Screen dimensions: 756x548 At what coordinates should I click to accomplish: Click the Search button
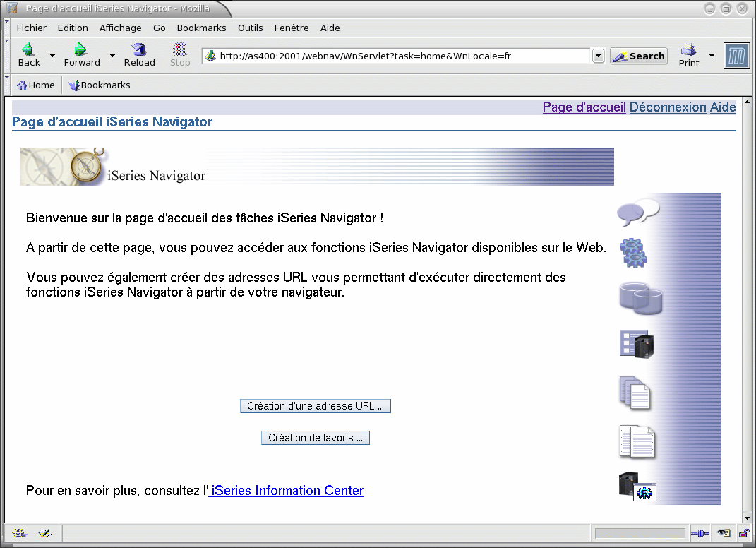coord(639,56)
